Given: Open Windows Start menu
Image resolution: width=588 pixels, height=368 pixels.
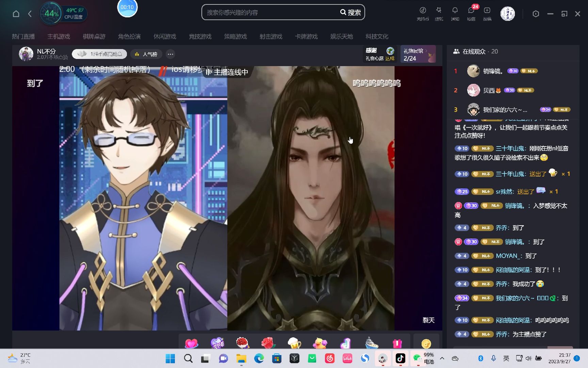Looking at the screenshot, I should click(x=170, y=358).
